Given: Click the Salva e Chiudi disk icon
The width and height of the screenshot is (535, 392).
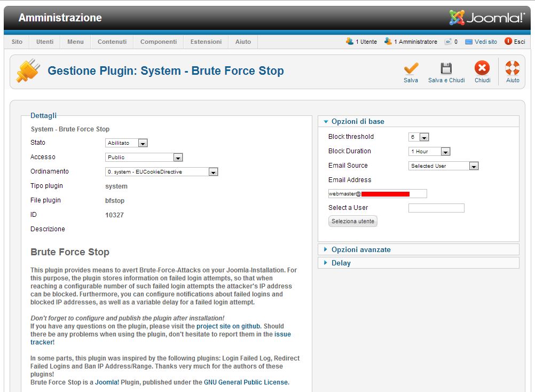Looking at the screenshot, I should (446, 68).
